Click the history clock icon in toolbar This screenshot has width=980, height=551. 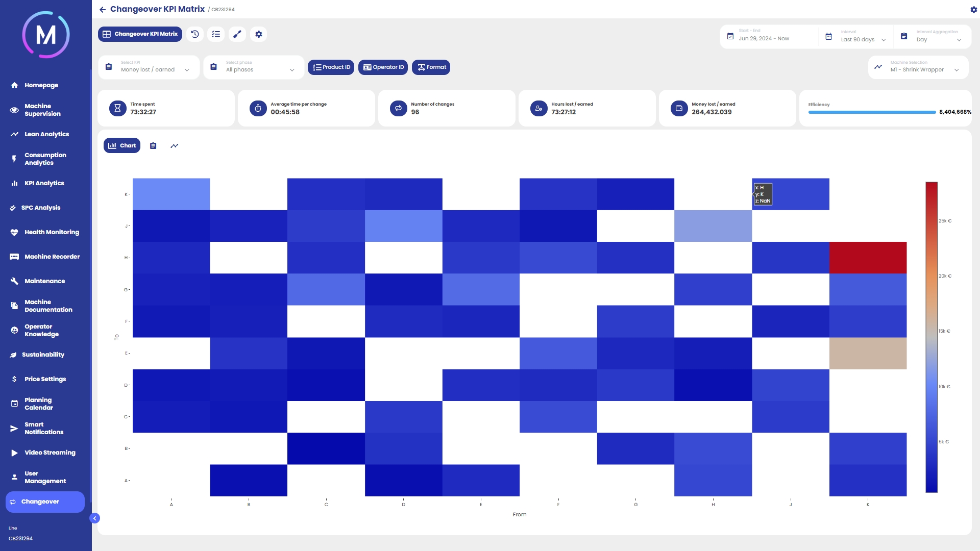tap(194, 34)
